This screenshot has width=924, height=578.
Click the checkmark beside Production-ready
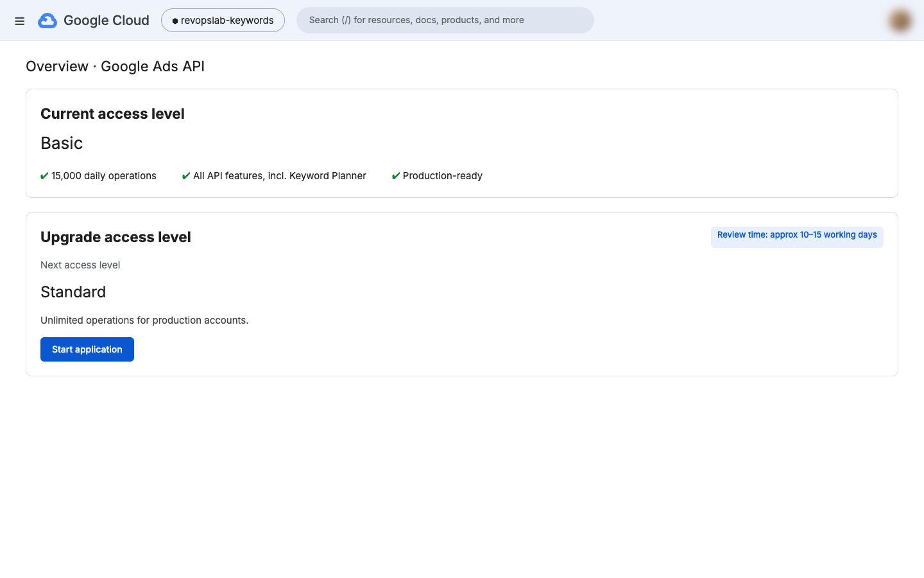[x=396, y=176]
